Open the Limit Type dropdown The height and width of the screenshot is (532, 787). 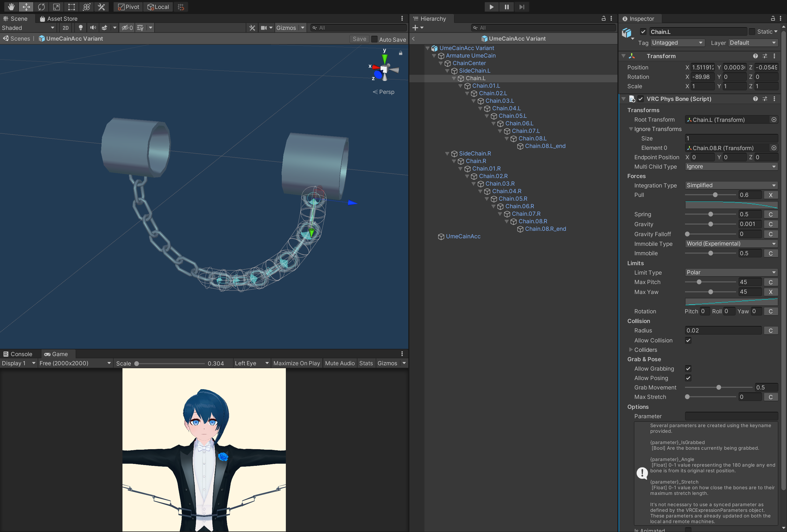[731, 272]
